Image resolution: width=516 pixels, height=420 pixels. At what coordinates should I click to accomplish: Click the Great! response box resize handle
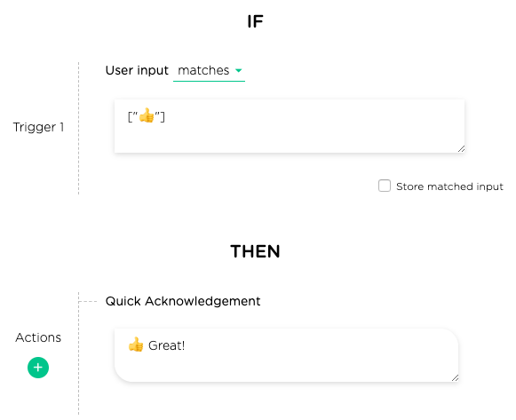pyautogui.click(x=455, y=378)
